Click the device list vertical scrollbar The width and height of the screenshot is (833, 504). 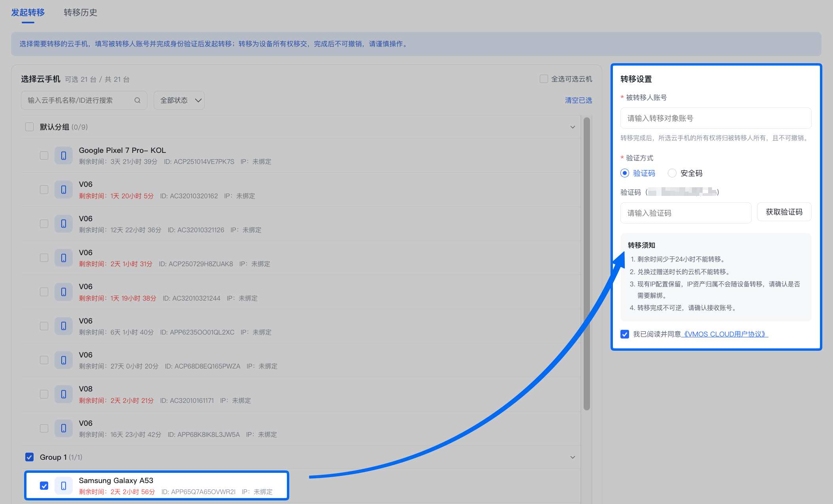[587, 264]
